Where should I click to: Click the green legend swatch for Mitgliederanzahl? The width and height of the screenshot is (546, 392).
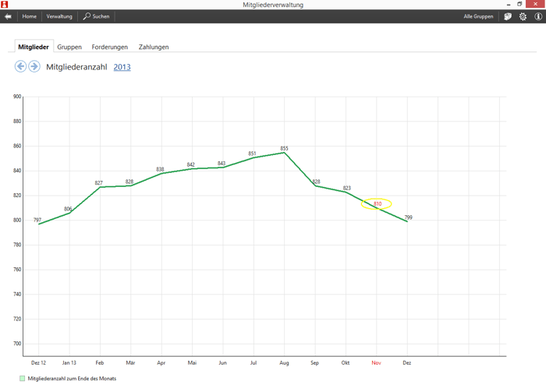pyautogui.click(x=23, y=379)
